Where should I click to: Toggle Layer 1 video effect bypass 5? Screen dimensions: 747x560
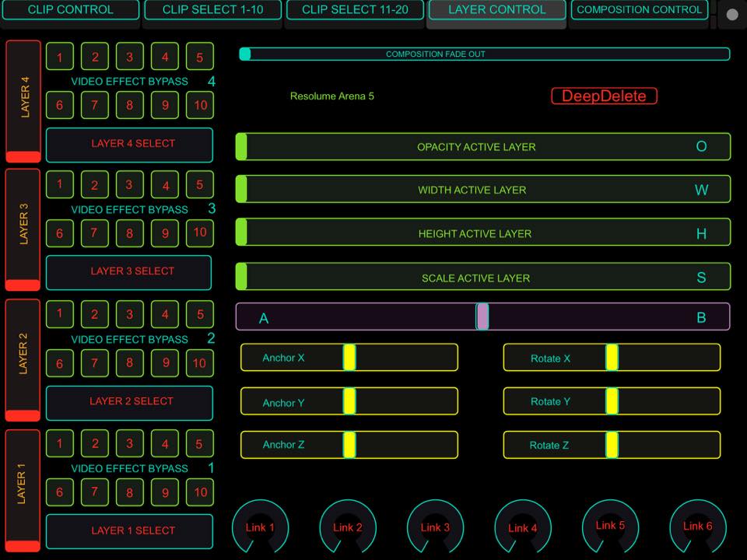(x=200, y=444)
